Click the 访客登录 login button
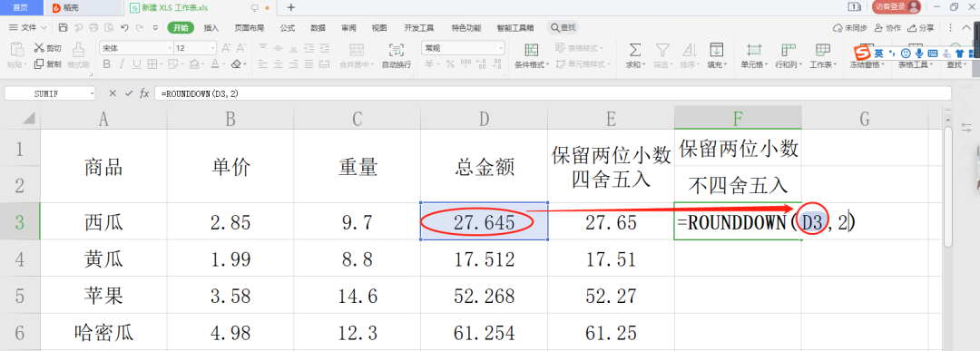 [x=897, y=7]
